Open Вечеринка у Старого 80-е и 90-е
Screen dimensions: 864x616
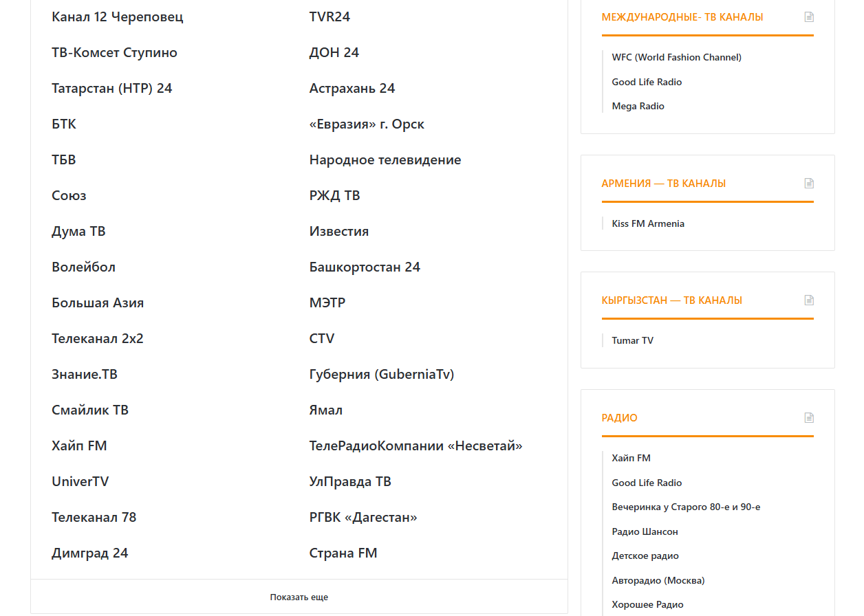click(x=686, y=507)
